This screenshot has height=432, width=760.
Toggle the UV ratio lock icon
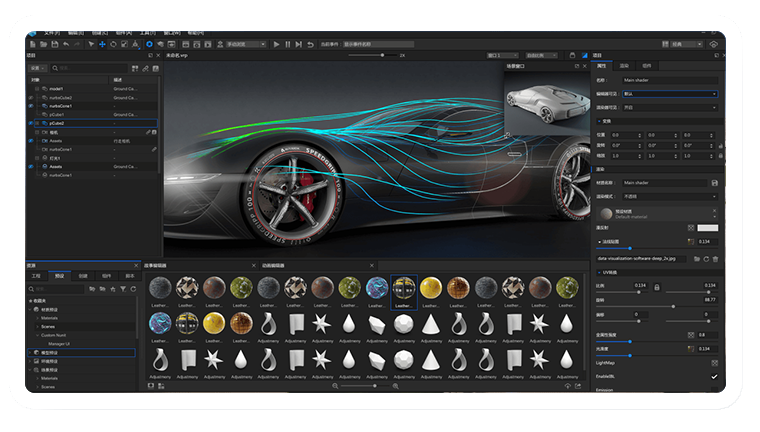point(657,288)
